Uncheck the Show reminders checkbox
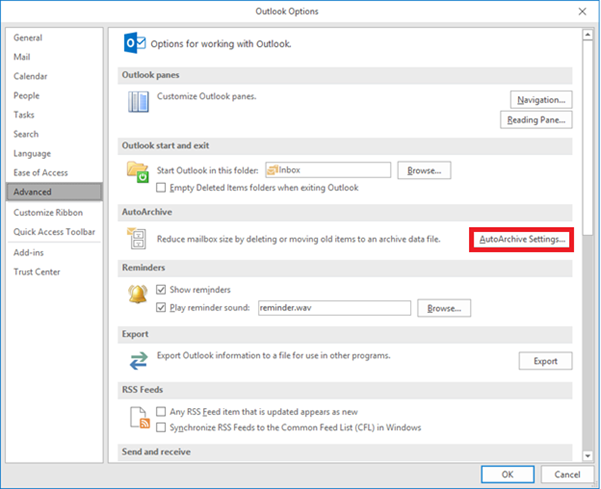The width and height of the screenshot is (601, 489). click(161, 289)
